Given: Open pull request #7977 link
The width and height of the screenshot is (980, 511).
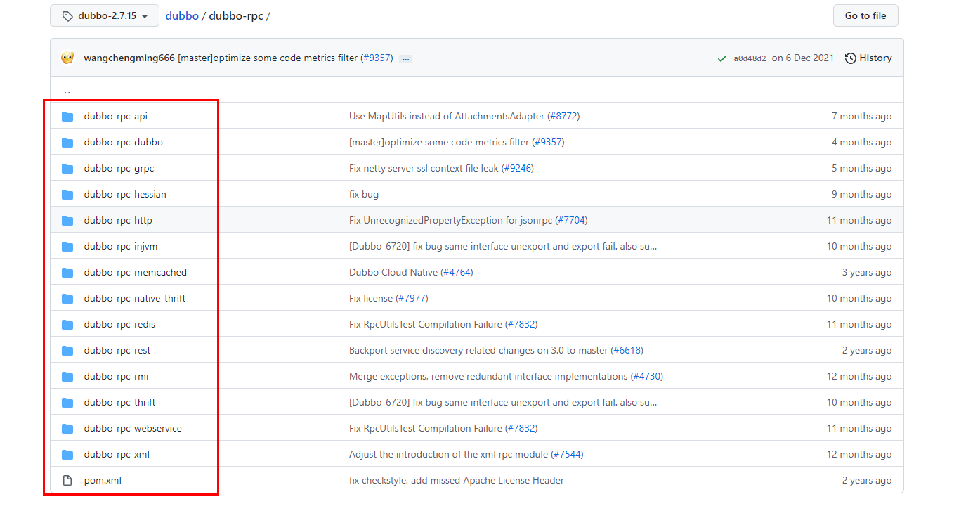Looking at the screenshot, I should tap(412, 298).
